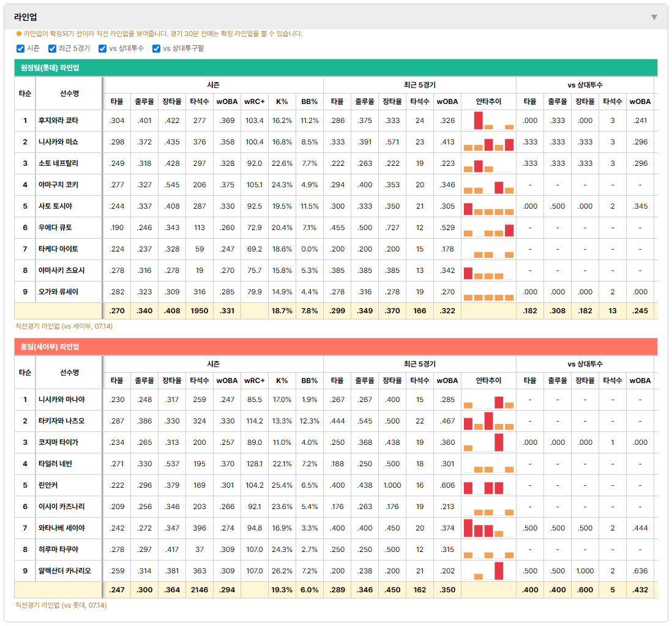672x626 pixels.
Task: Collapse the 라인업 panel with the triangle arrow
Action: (x=654, y=17)
